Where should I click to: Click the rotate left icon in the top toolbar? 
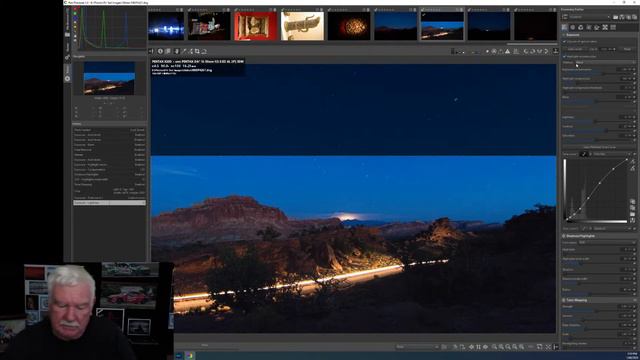[526, 51]
